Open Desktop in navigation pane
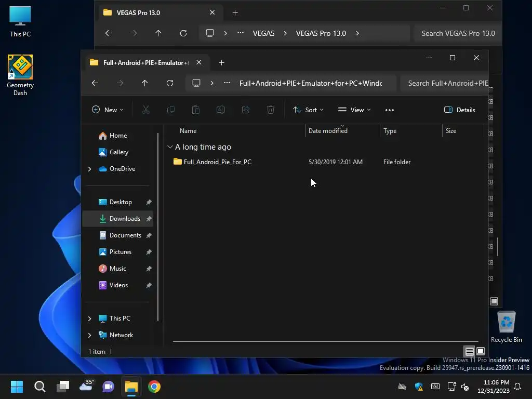The image size is (532, 399). coord(118,202)
